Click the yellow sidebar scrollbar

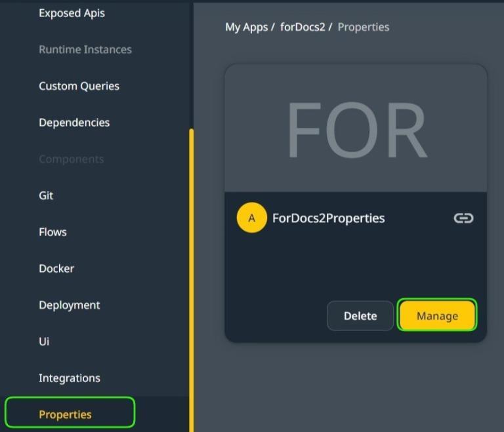coord(192,275)
